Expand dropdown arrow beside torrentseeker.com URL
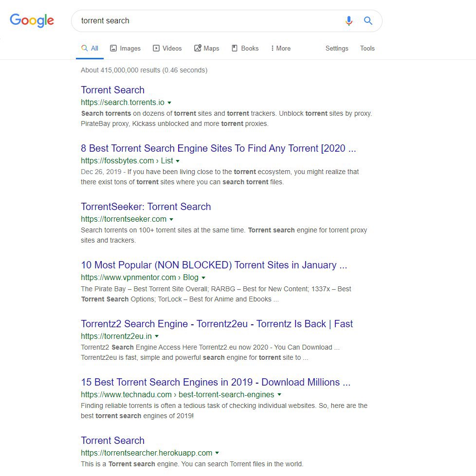 pos(171,219)
